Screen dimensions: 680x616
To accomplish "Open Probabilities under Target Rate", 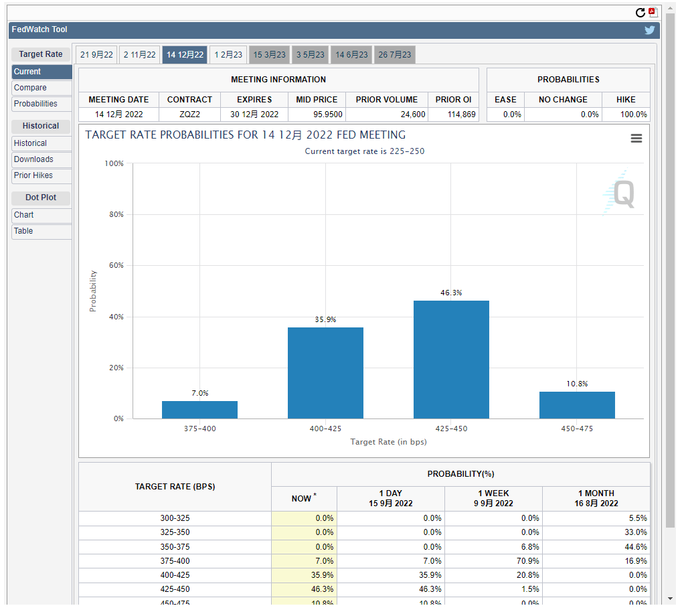I will coord(41,104).
